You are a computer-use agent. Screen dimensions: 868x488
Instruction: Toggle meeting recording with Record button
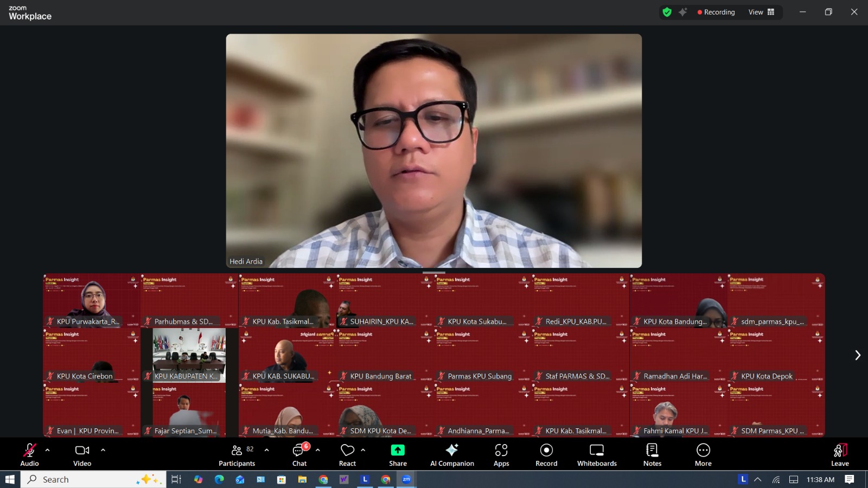tap(546, 454)
